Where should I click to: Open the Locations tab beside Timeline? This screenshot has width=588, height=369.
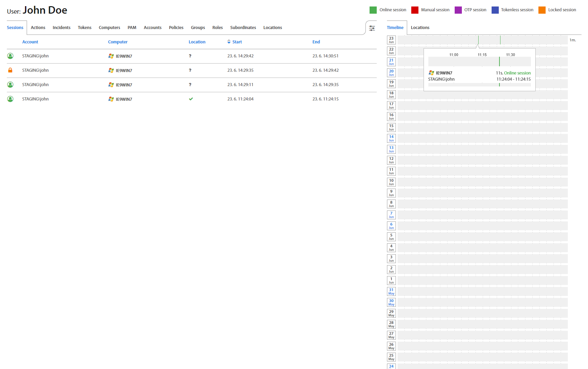point(420,28)
